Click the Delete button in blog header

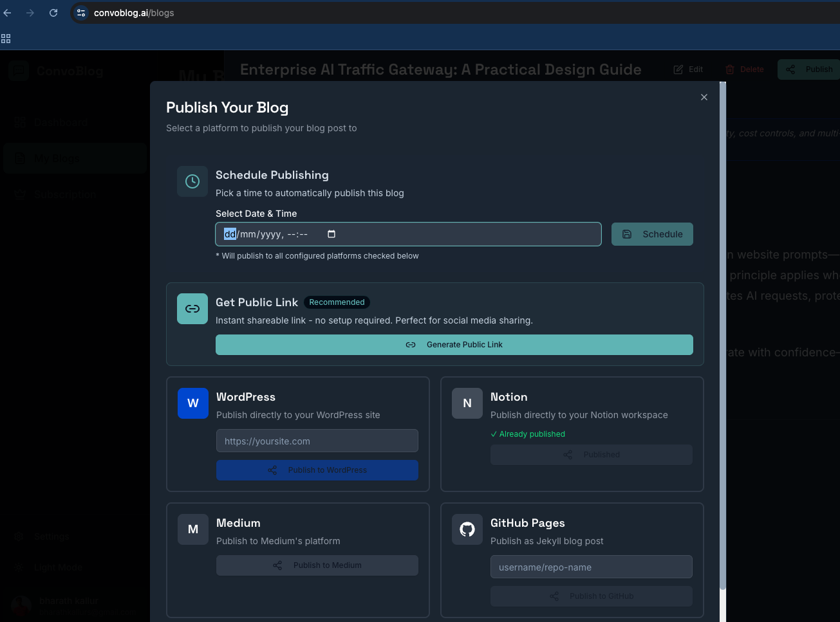pos(745,69)
